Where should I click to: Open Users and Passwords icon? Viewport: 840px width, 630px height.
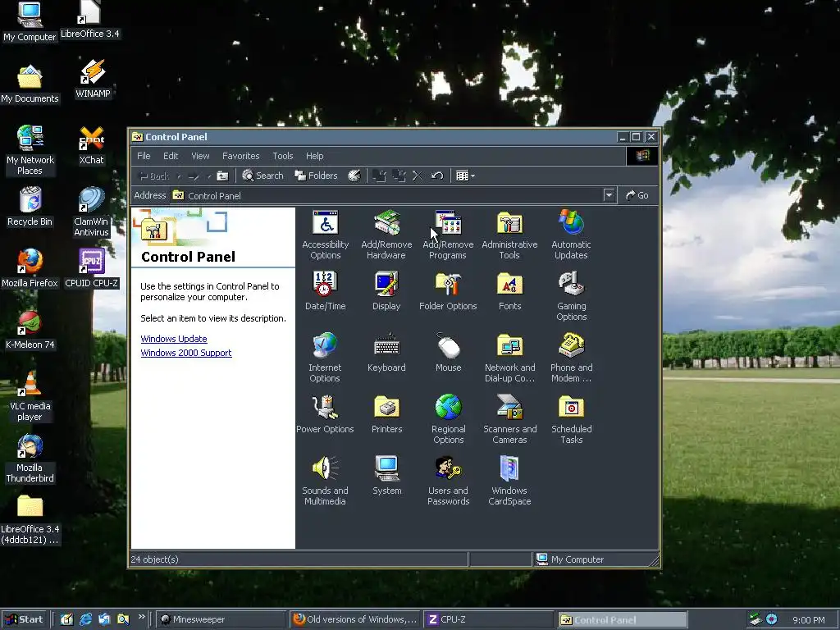pos(448,481)
